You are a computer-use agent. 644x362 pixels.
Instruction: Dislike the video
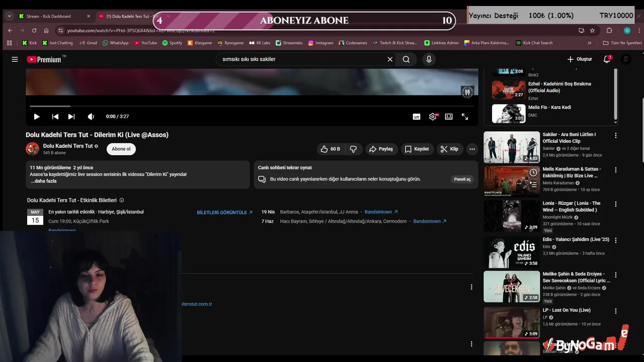point(353,149)
